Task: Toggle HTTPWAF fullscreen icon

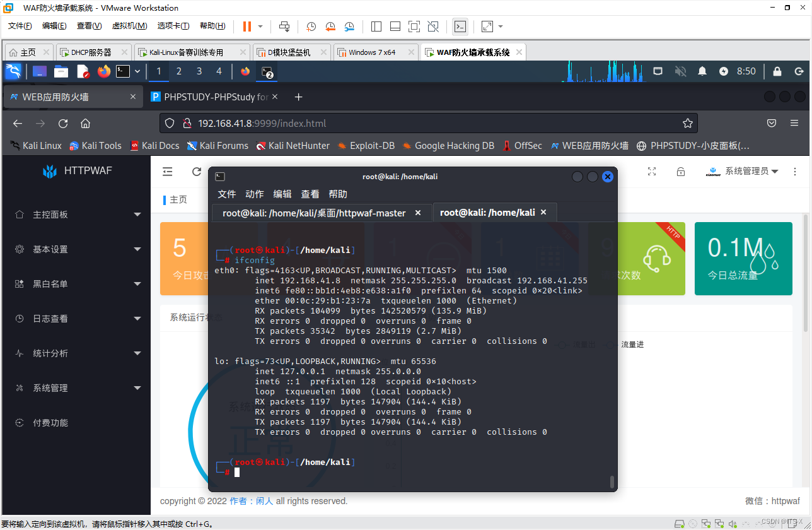Action: coord(652,172)
